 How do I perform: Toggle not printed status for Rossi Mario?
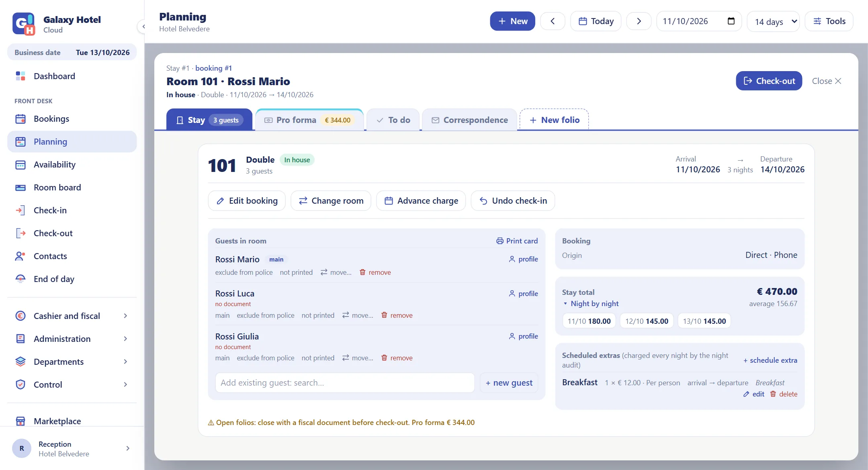[x=296, y=272]
